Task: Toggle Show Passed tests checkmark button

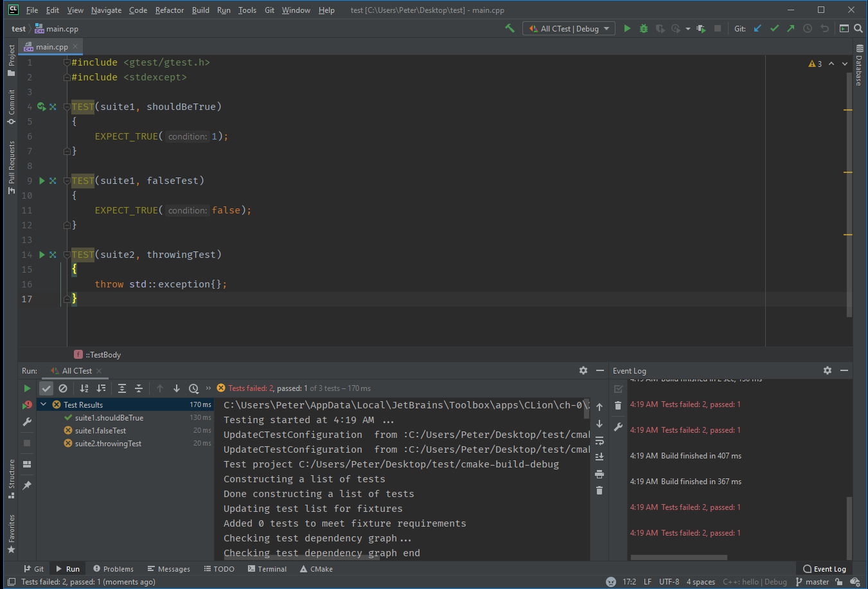Action: click(x=46, y=388)
